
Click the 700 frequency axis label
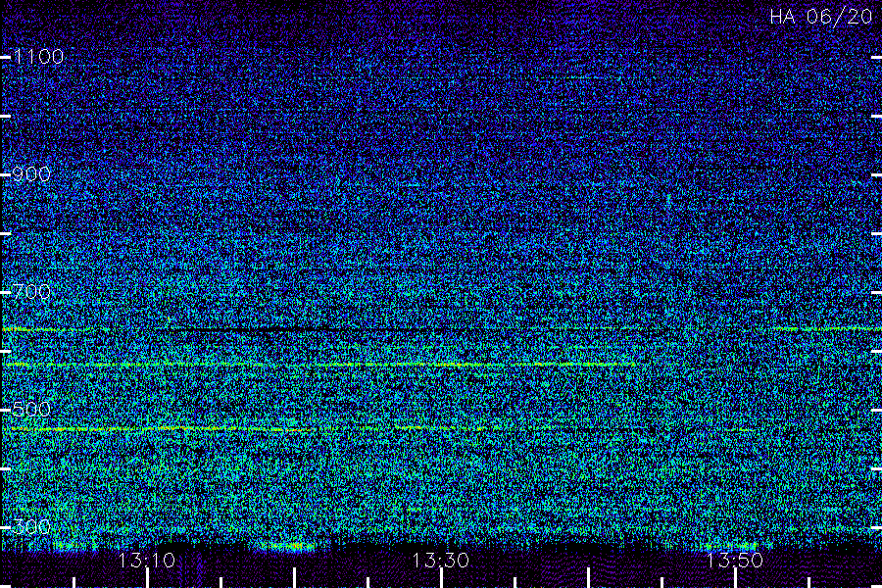[31, 291]
